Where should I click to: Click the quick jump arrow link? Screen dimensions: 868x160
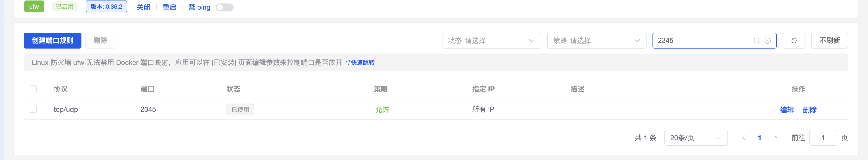coord(360,62)
